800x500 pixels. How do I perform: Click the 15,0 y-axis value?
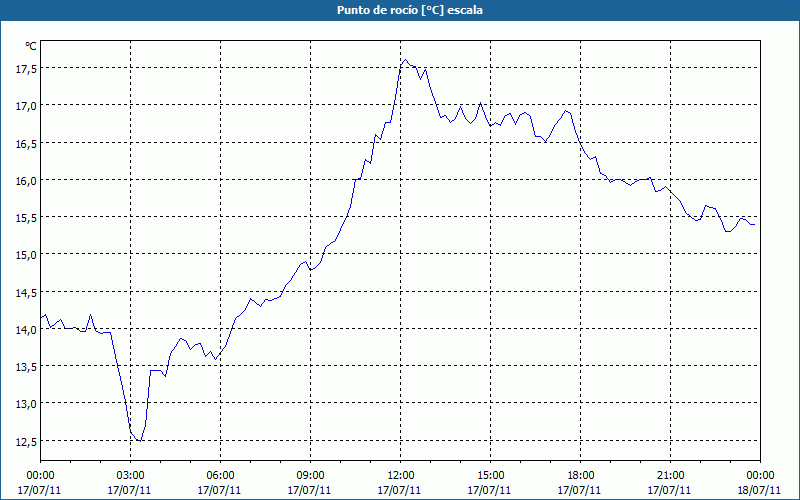click(26, 255)
